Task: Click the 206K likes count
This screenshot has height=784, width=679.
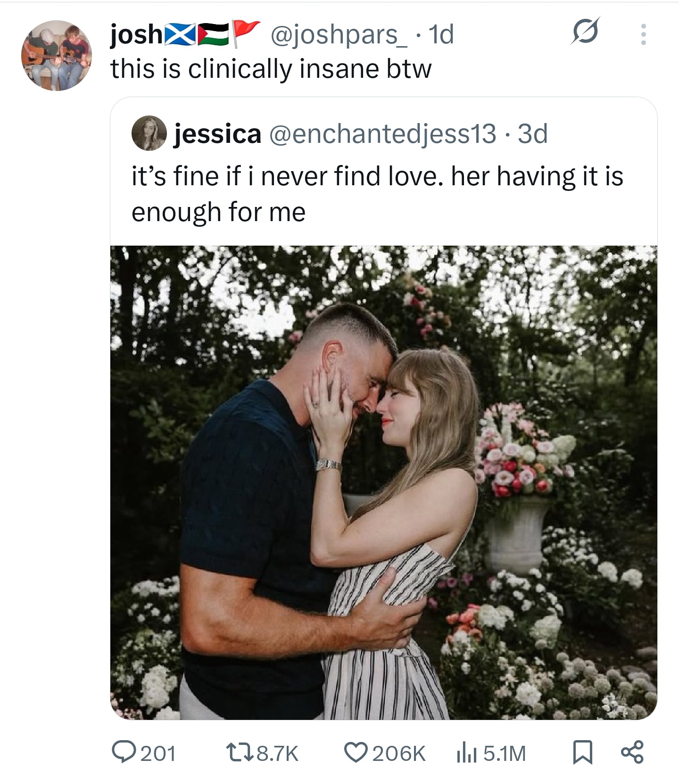Action: click(x=399, y=753)
